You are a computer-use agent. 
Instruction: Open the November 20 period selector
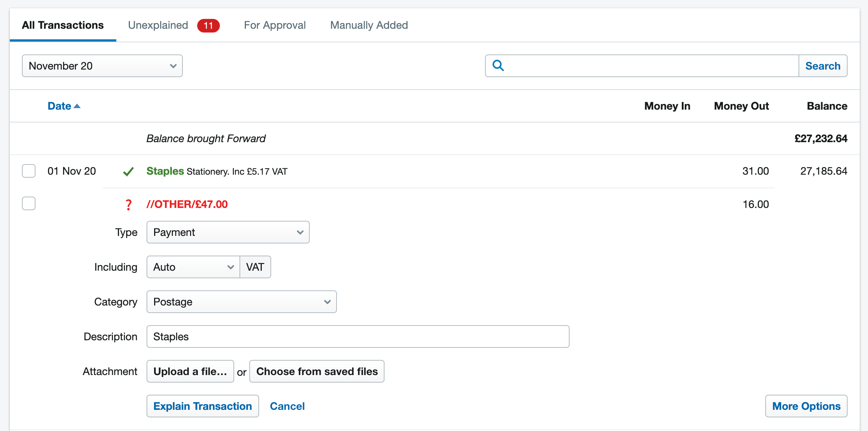click(x=102, y=65)
